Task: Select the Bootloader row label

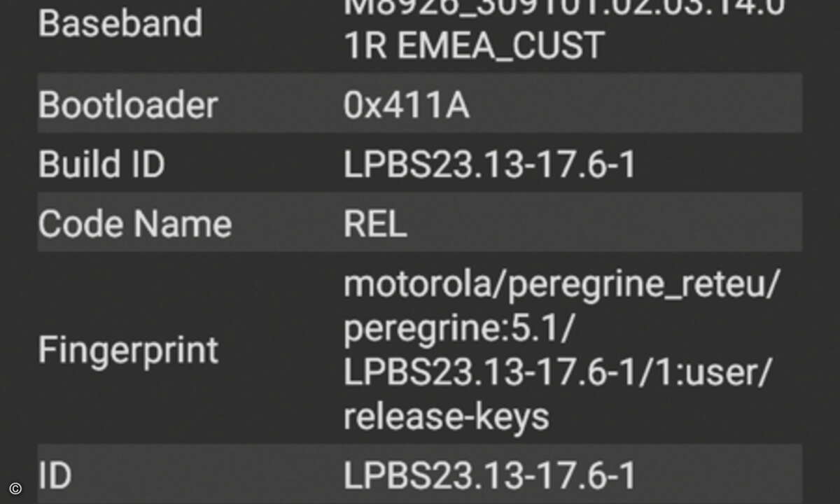Action: tap(127, 105)
